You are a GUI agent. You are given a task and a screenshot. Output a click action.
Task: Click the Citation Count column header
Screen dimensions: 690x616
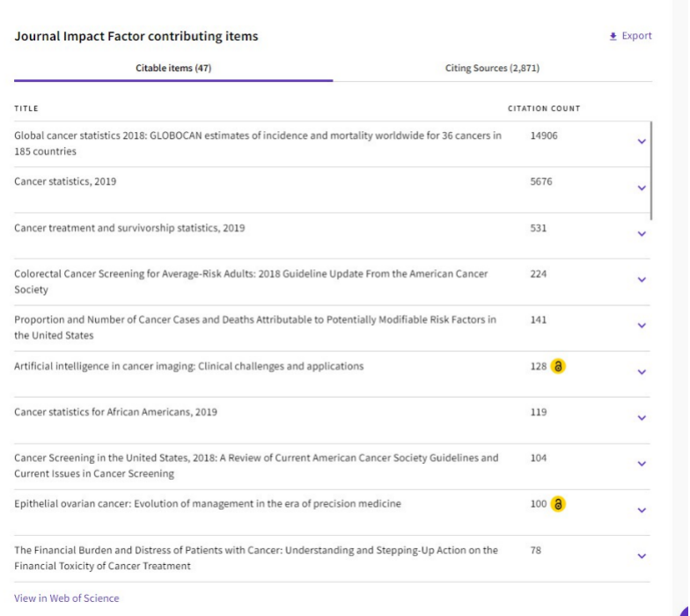pos(543,109)
